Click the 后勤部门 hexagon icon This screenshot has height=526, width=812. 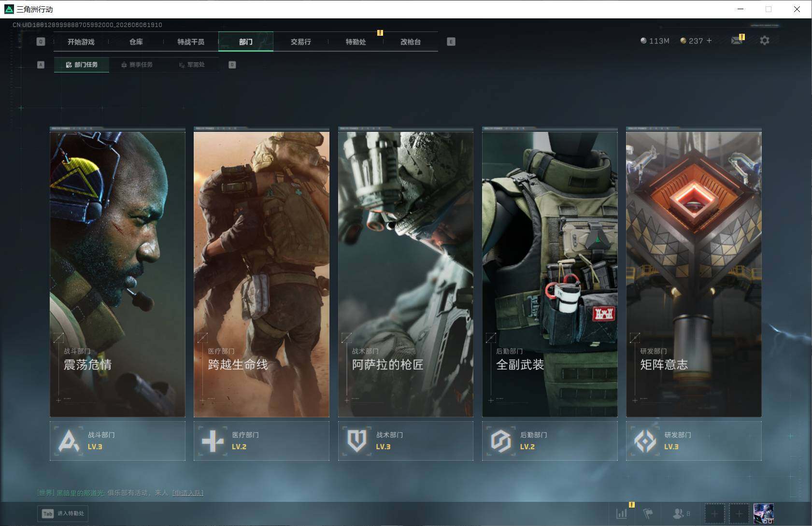pyautogui.click(x=501, y=441)
